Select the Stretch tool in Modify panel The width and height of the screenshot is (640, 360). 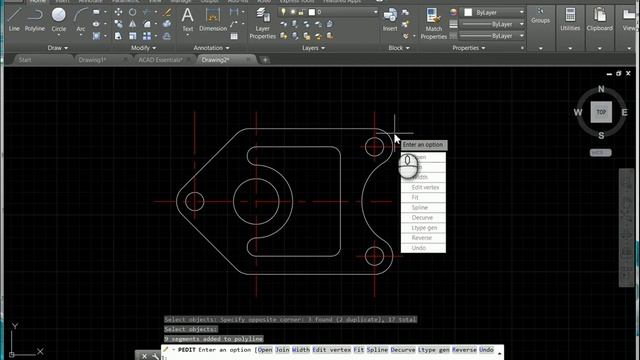[x=118, y=36]
